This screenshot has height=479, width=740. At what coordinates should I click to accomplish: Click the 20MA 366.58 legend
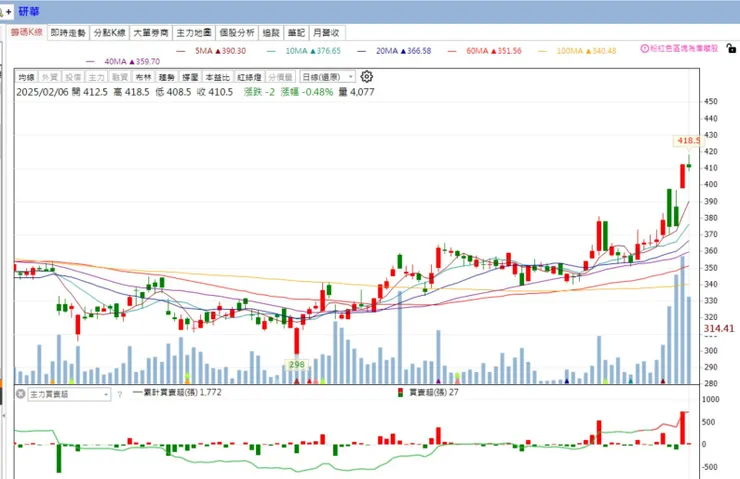(x=395, y=50)
